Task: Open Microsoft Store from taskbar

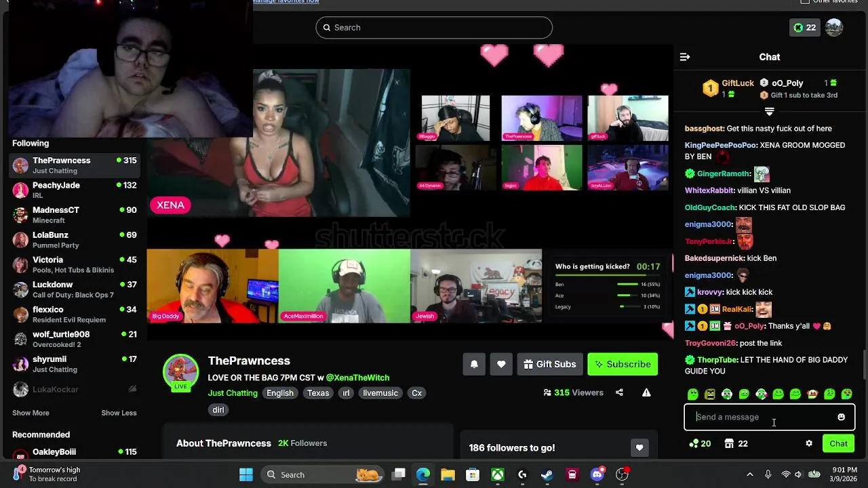Action: (473, 474)
